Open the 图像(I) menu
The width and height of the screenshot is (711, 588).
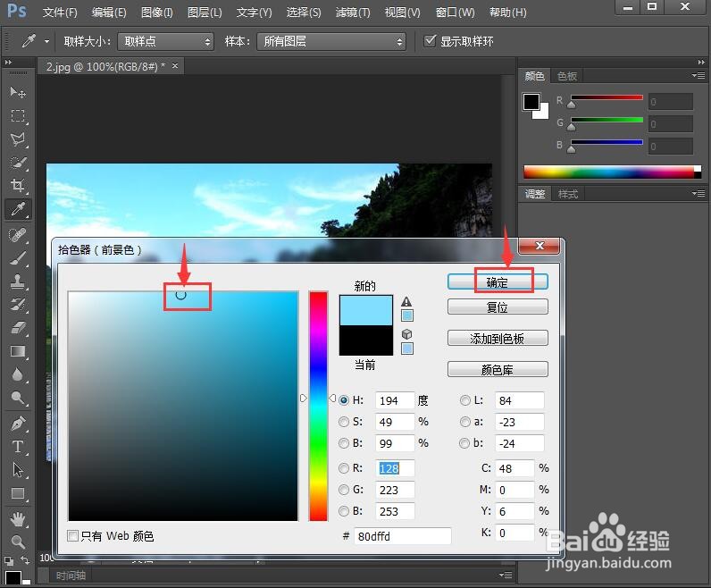coord(157,13)
